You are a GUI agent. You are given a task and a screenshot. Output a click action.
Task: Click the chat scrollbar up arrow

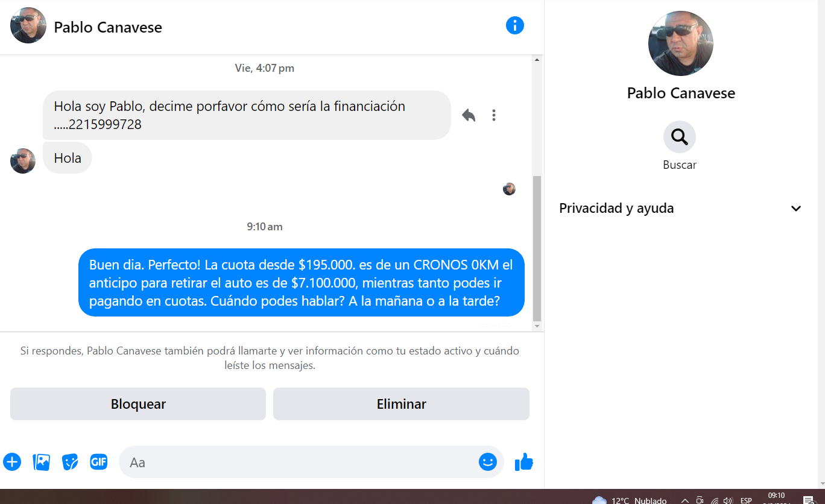537,60
